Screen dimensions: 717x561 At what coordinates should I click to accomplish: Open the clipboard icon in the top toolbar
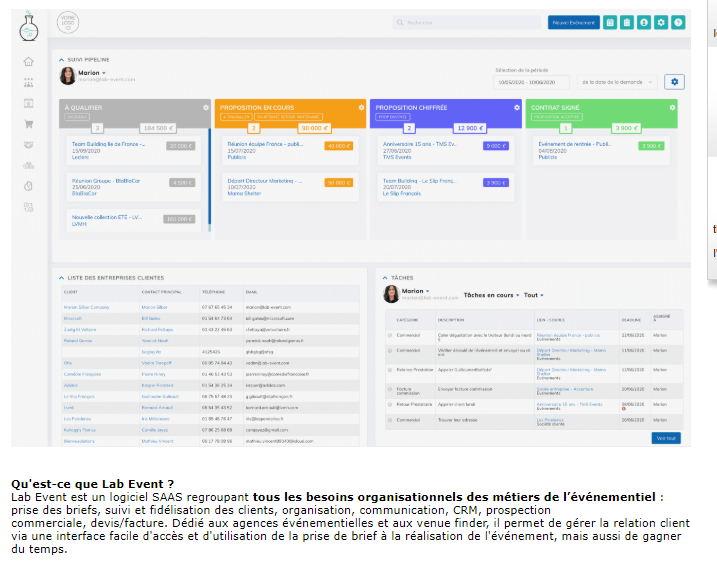click(627, 22)
